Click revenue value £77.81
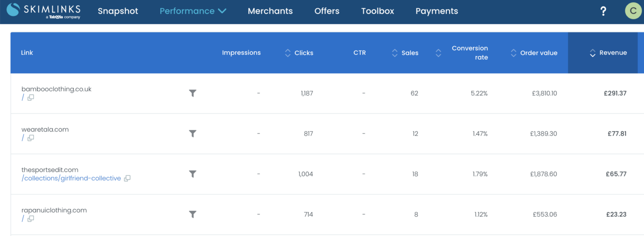 pyautogui.click(x=617, y=134)
